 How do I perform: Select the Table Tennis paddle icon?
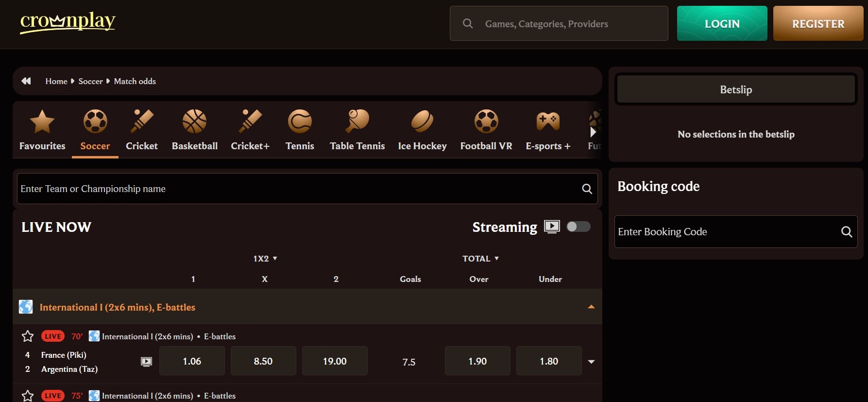[x=357, y=122]
